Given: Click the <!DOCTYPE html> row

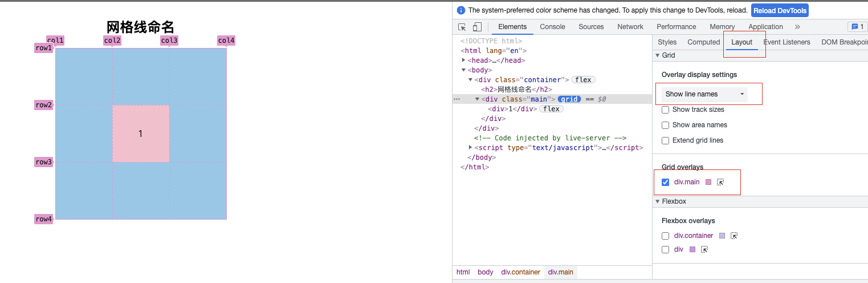Looking at the screenshot, I should click(x=552, y=41).
